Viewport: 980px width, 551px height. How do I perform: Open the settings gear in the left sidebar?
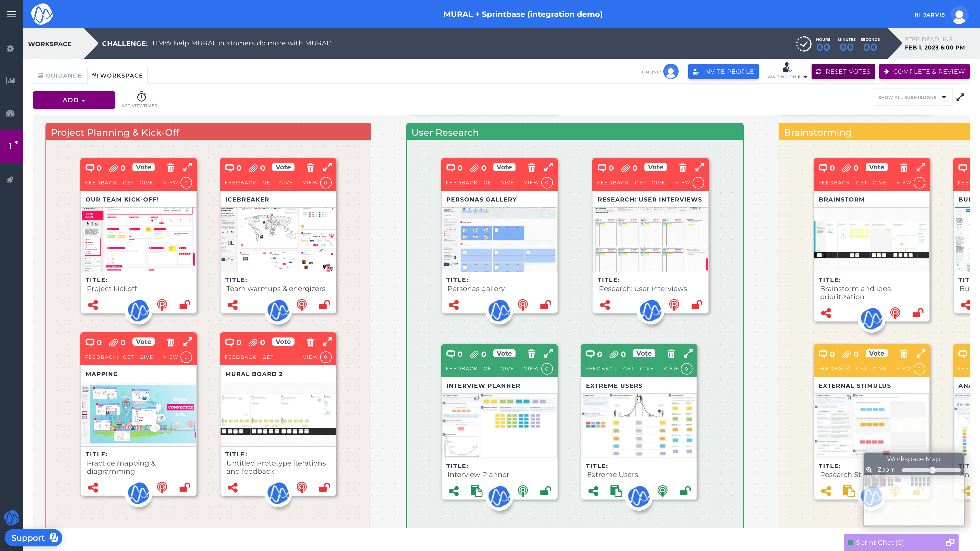coord(10,49)
